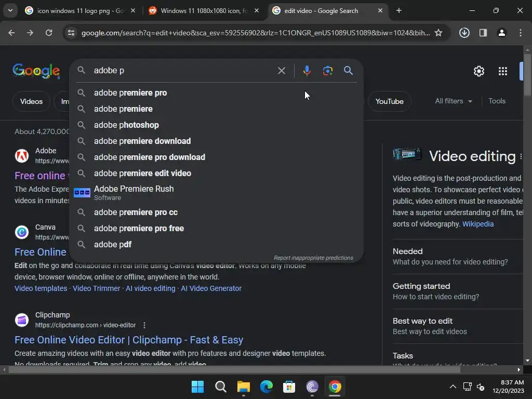Open taskbar Search
The width and height of the screenshot is (532, 399).
tap(220, 387)
